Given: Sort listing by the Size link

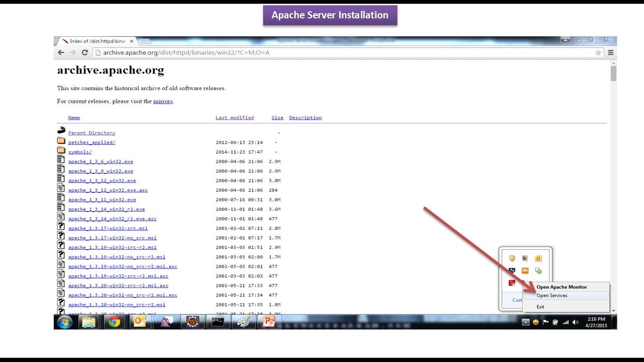Looking at the screenshot, I should click(278, 118).
